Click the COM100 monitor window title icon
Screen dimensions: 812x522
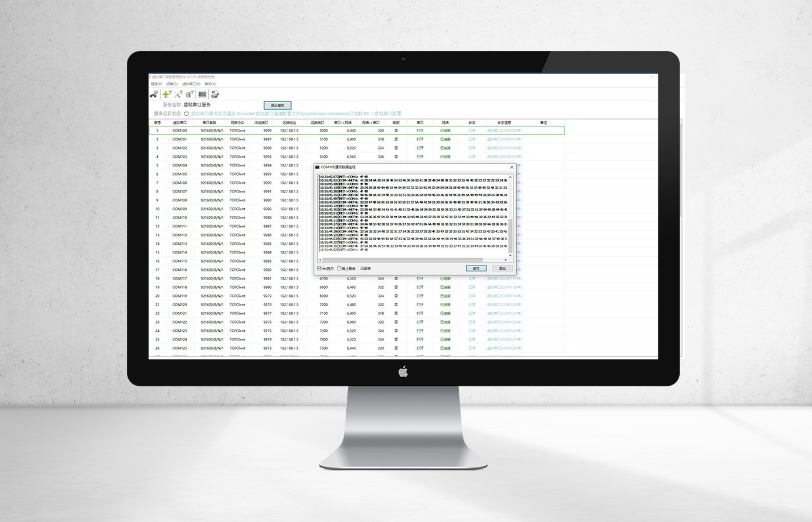tap(317, 167)
